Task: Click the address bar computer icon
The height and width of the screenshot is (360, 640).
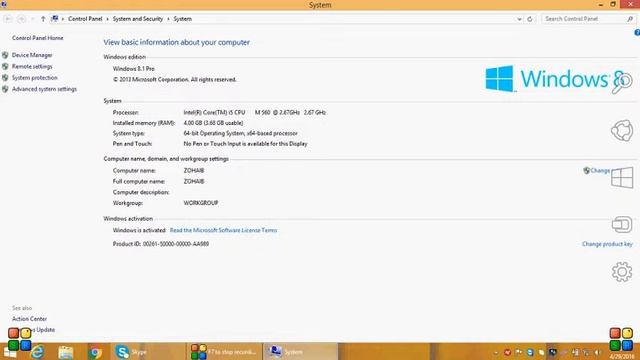Action: pos(55,19)
